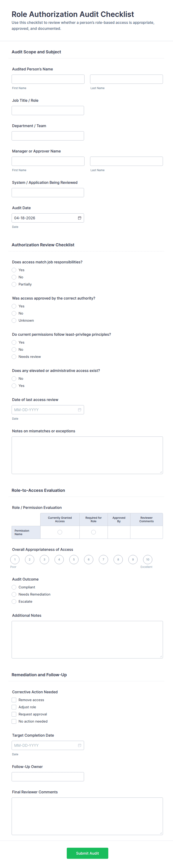Open calendar icon for last access review date
This screenshot has height=868, width=173.
80,410
